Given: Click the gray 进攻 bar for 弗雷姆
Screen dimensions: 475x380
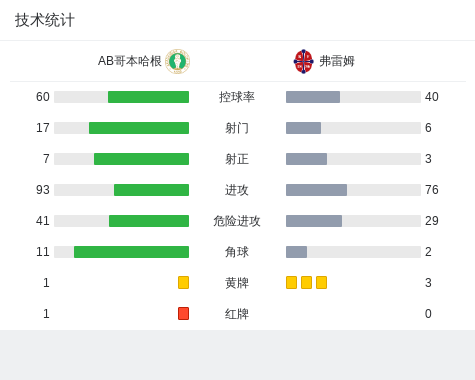Looking at the screenshot, I should coord(316,190).
